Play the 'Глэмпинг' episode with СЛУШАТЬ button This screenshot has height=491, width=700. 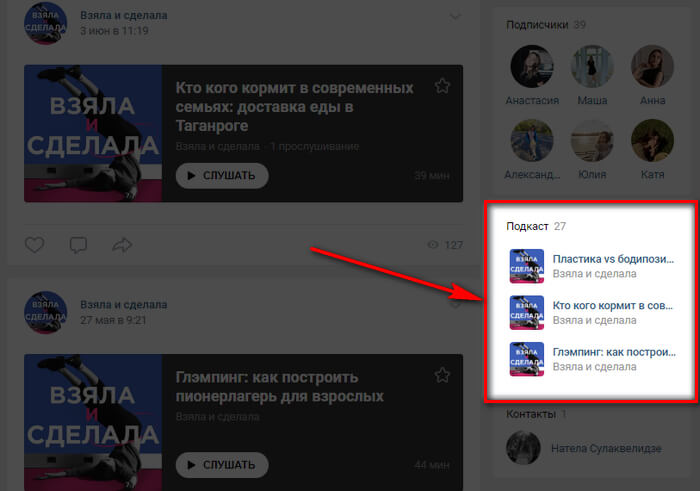click(x=222, y=465)
